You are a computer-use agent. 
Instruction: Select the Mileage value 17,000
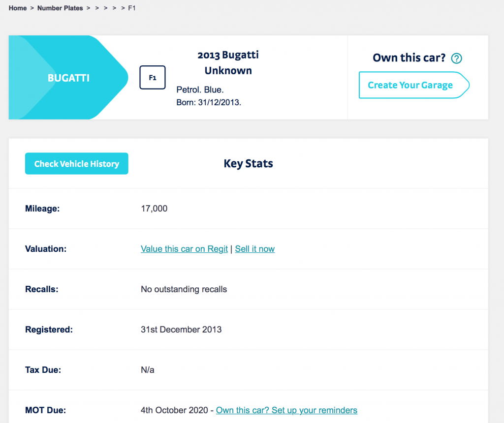tap(154, 209)
